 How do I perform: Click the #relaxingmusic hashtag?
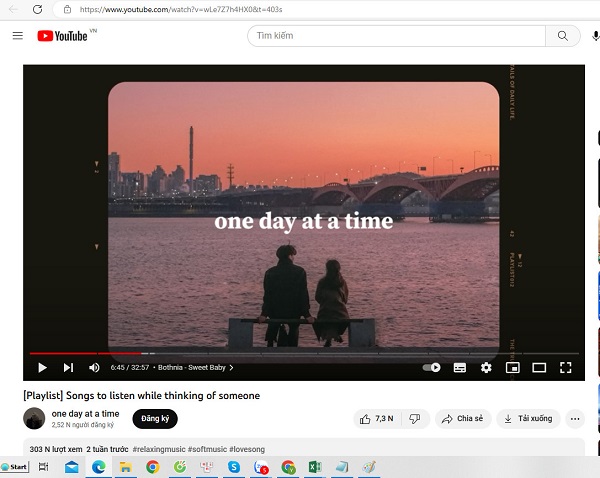[x=159, y=449]
